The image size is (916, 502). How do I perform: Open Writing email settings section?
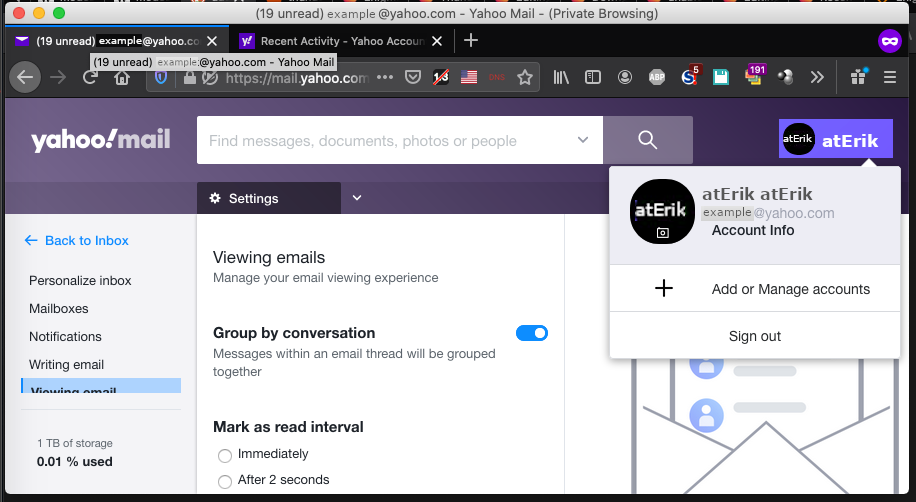pos(67,365)
